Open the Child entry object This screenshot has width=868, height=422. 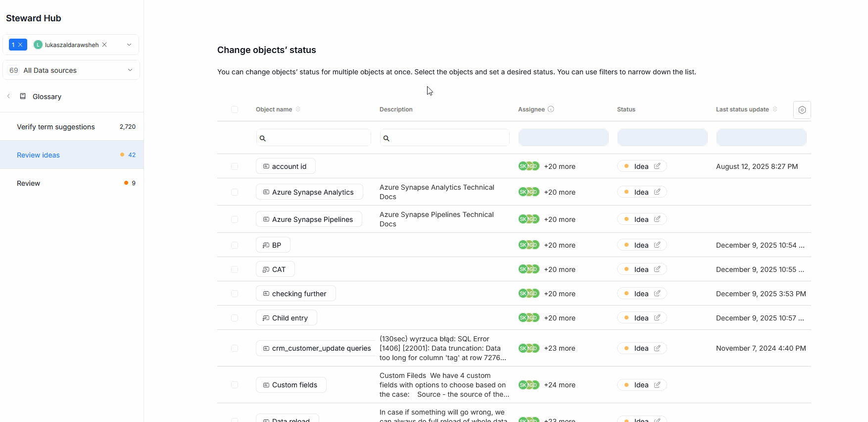pyautogui.click(x=286, y=318)
